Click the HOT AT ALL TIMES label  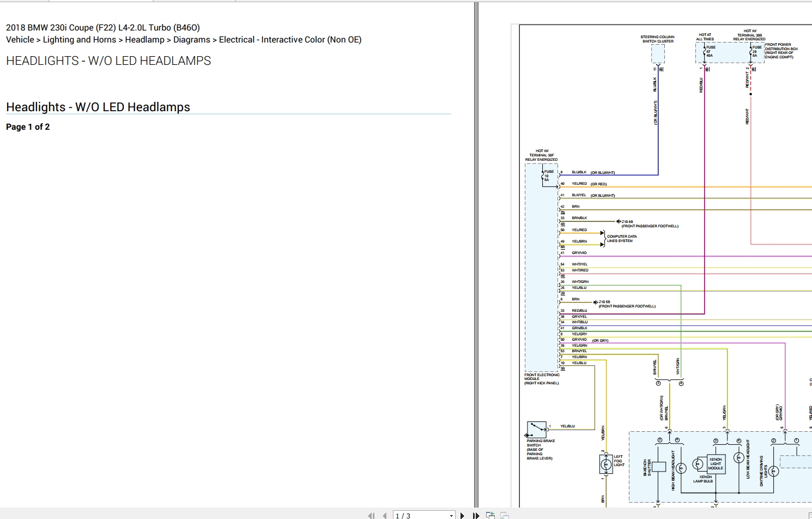(705, 37)
